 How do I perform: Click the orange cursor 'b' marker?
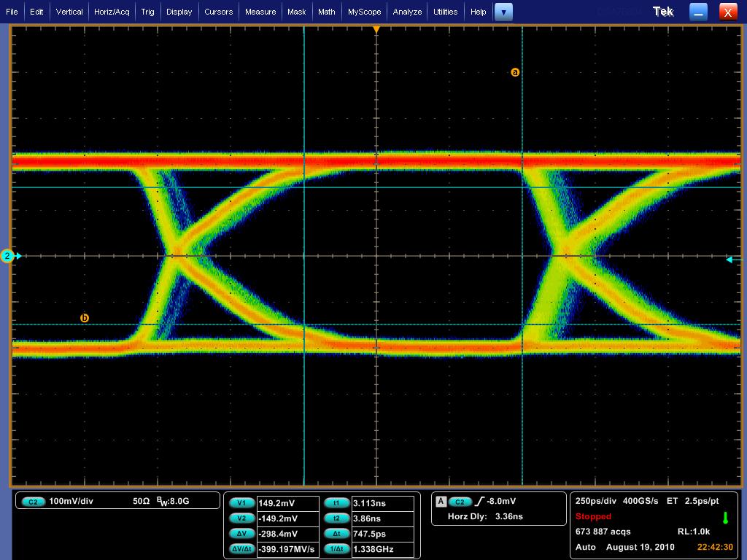[x=85, y=318]
